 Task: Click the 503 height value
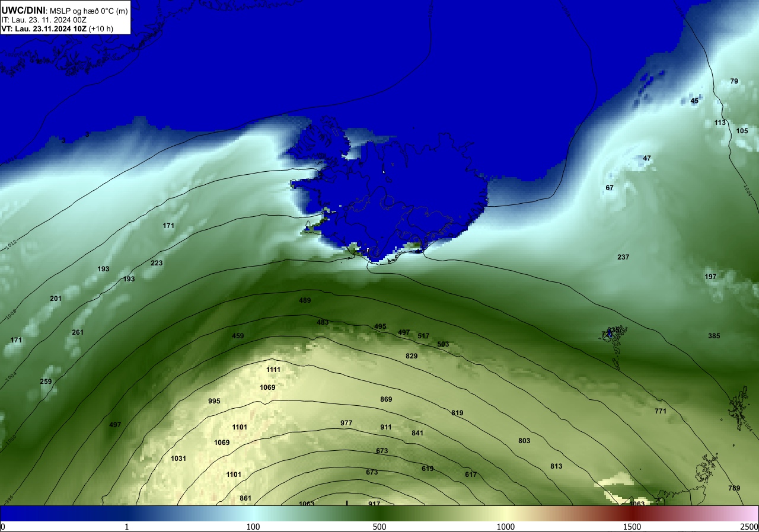coord(443,344)
